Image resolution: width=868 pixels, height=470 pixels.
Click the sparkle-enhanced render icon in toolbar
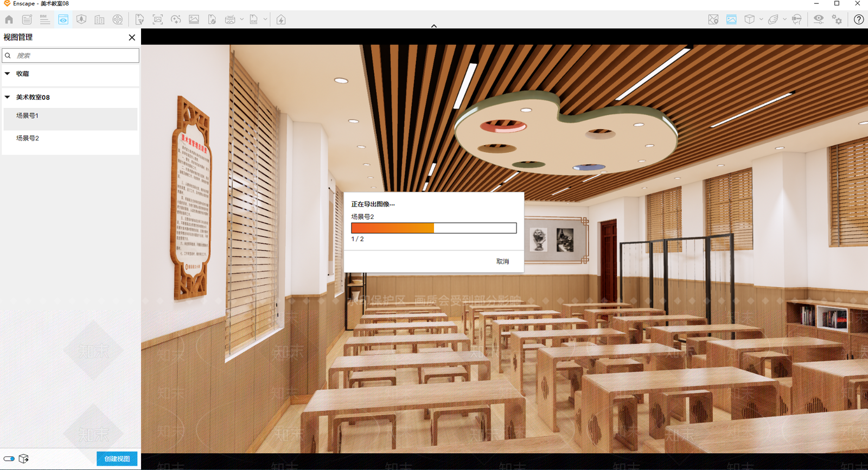pos(176,20)
